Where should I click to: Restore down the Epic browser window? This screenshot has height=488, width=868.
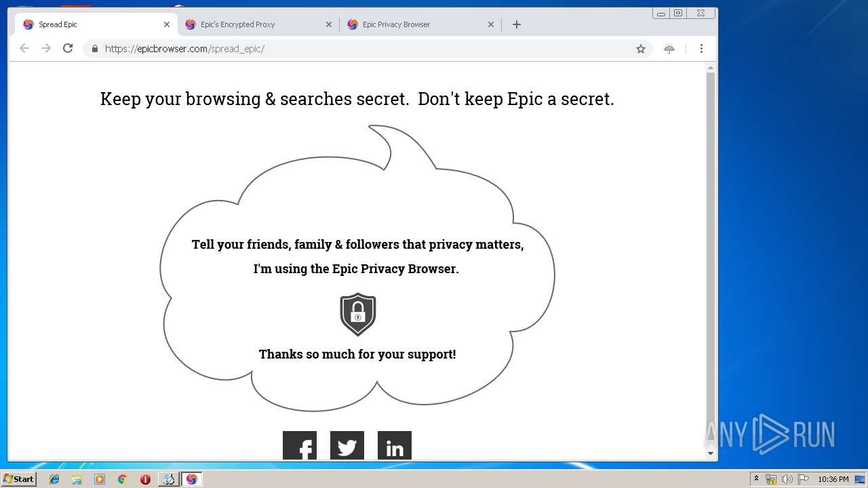click(x=678, y=13)
